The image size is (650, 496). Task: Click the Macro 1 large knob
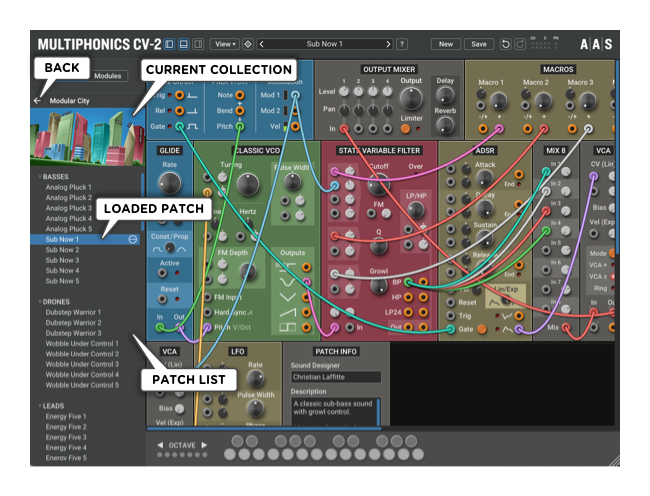click(x=498, y=101)
